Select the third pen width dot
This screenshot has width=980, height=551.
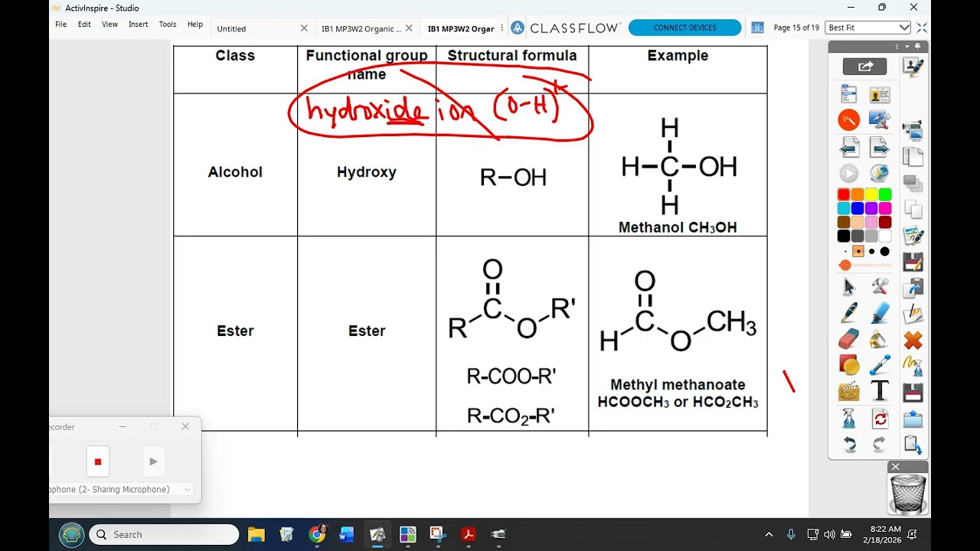coord(871,251)
